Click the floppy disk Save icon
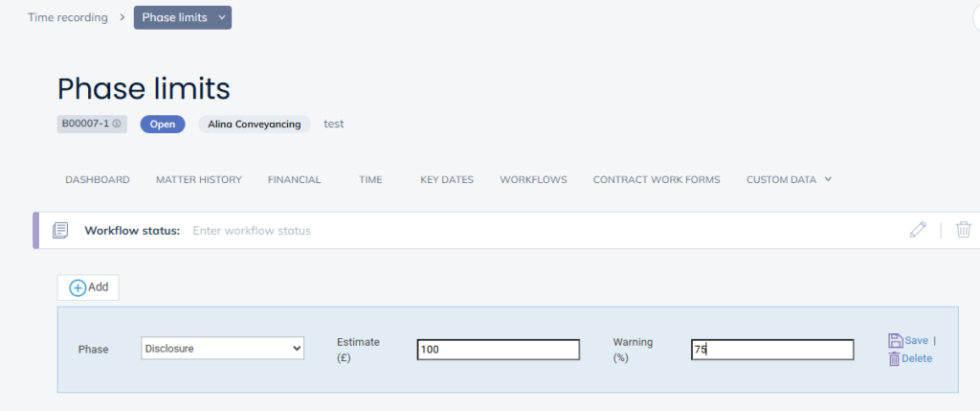Screen dimensions: 980x411 895,340
